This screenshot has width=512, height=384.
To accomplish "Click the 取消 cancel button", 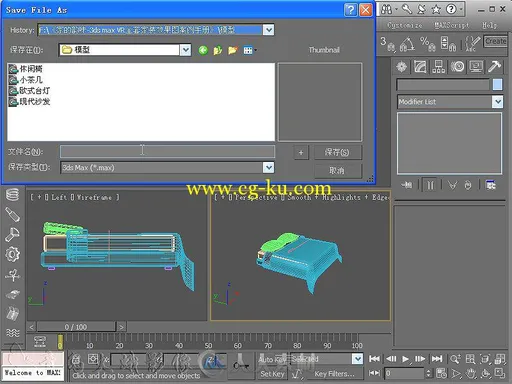I will pyautogui.click(x=337, y=171).
